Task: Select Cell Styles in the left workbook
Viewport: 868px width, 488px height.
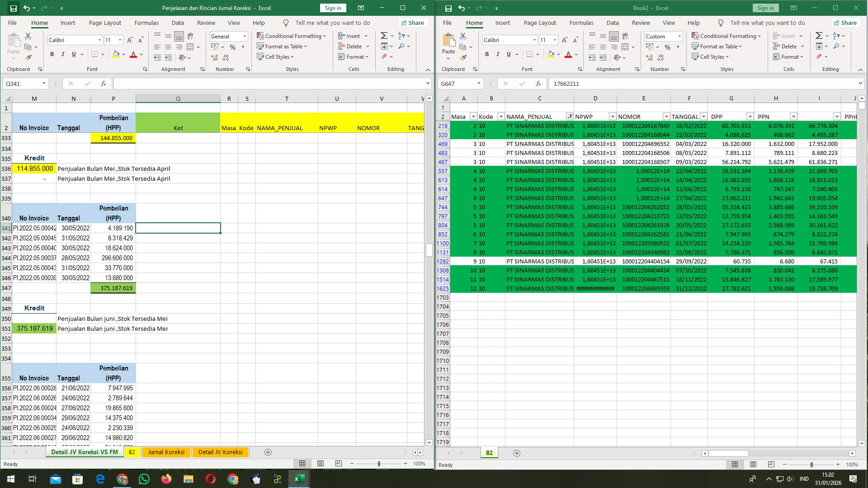Action: click(x=276, y=57)
